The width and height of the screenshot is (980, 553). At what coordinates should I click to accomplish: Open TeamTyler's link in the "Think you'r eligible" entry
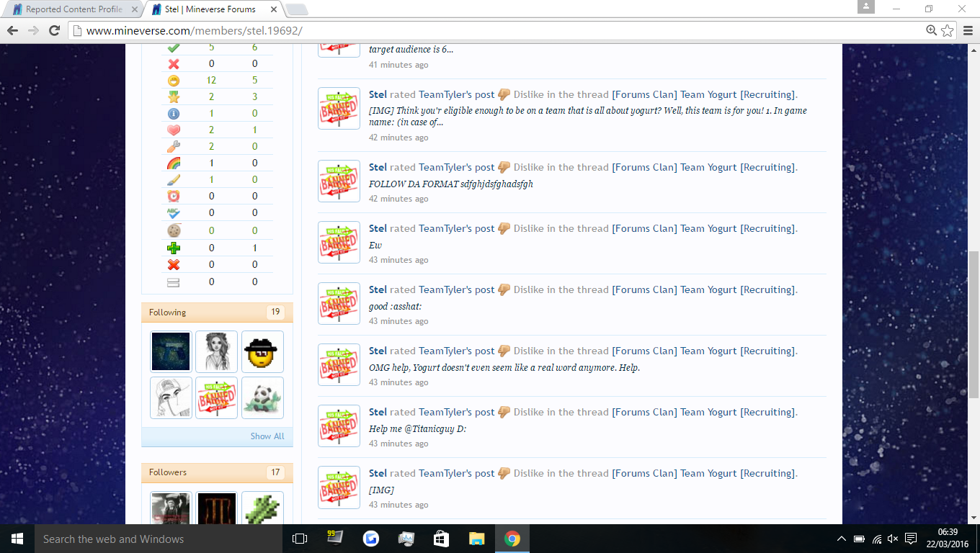(x=445, y=94)
